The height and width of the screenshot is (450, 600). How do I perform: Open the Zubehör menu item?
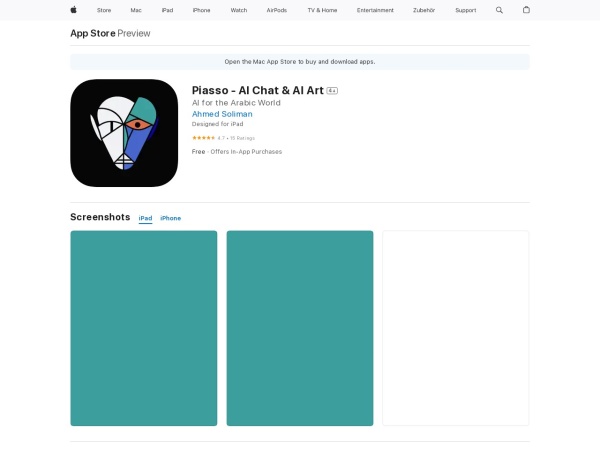[x=424, y=10]
